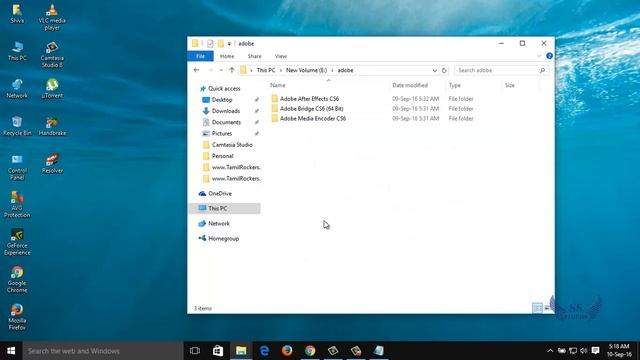Switch to the View ribbon tab
This screenshot has height=360, width=640.
pyautogui.click(x=281, y=56)
